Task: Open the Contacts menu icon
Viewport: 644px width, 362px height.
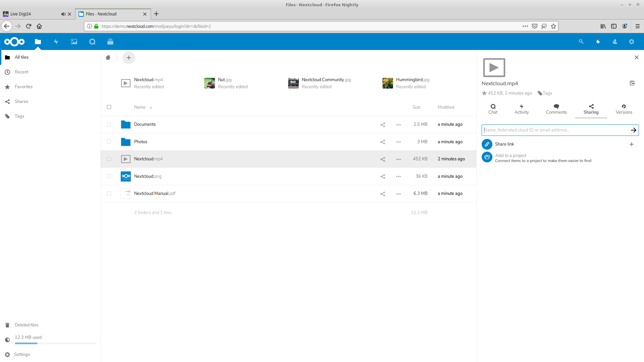Action: (615, 42)
